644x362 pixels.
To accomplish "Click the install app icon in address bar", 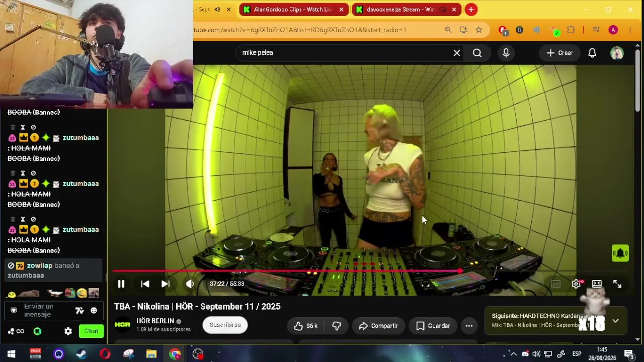I will [x=463, y=30].
